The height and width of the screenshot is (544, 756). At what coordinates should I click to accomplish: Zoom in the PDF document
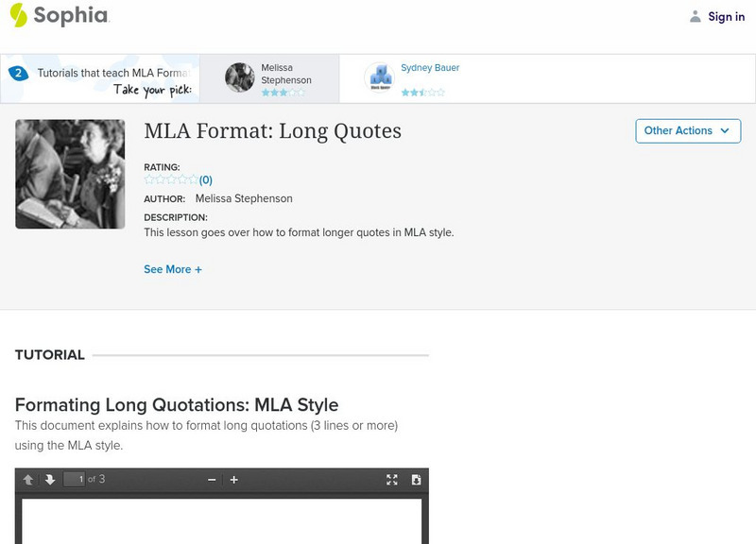[x=234, y=480]
